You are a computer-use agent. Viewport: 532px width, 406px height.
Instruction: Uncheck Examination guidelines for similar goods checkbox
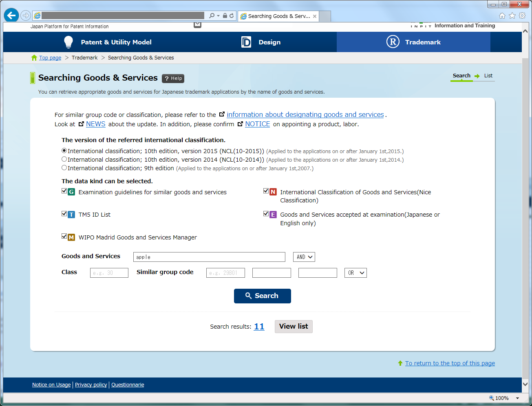(64, 191)
